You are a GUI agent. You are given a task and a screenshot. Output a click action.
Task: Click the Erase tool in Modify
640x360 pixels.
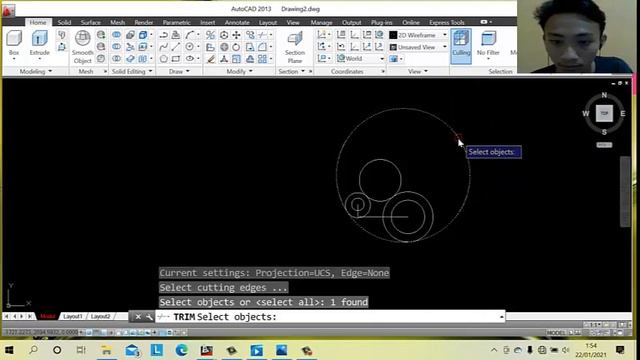tap(211, 59)
